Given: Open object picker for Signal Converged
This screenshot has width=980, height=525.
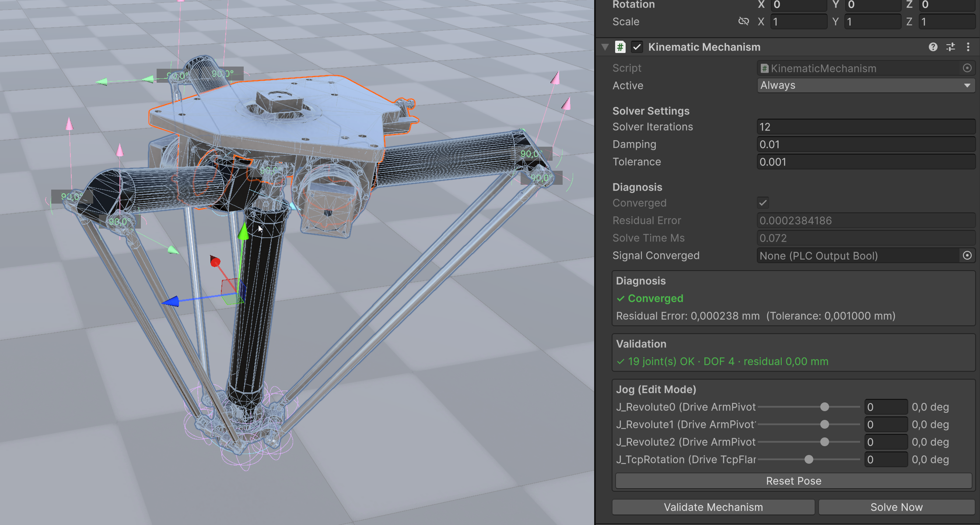Looking at the screenshot, I should [x=967, y=255].
